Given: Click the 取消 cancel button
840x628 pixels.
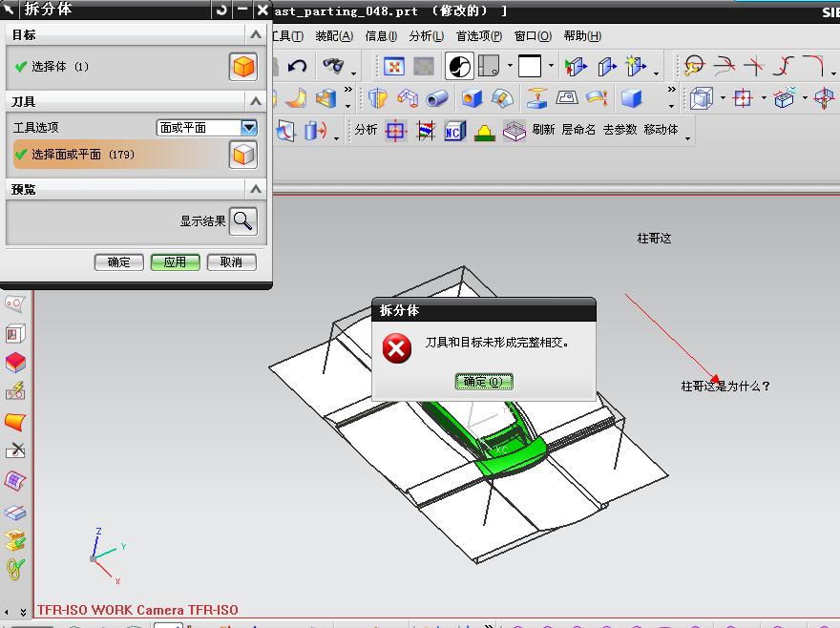Looking at the screenshot, I should pos(231,262).
